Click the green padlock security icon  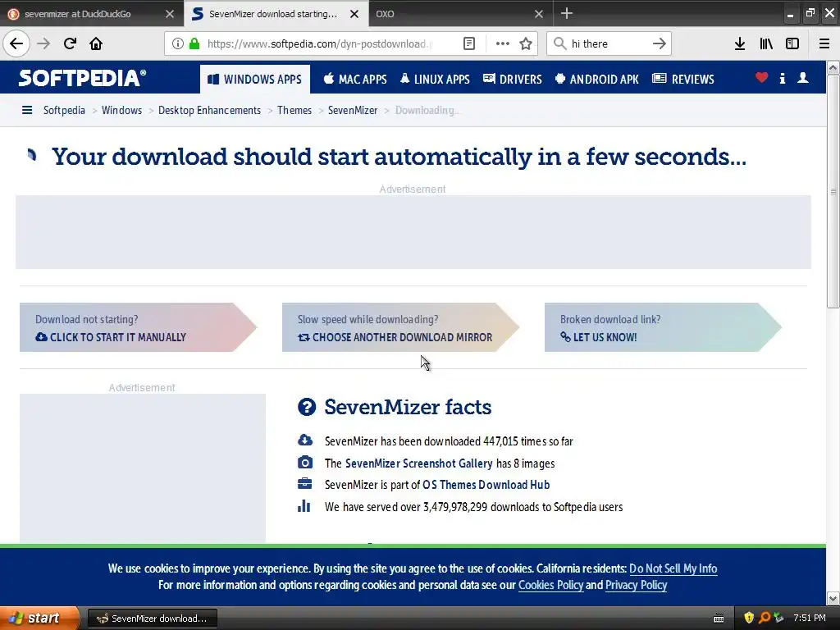click(194, 43)
